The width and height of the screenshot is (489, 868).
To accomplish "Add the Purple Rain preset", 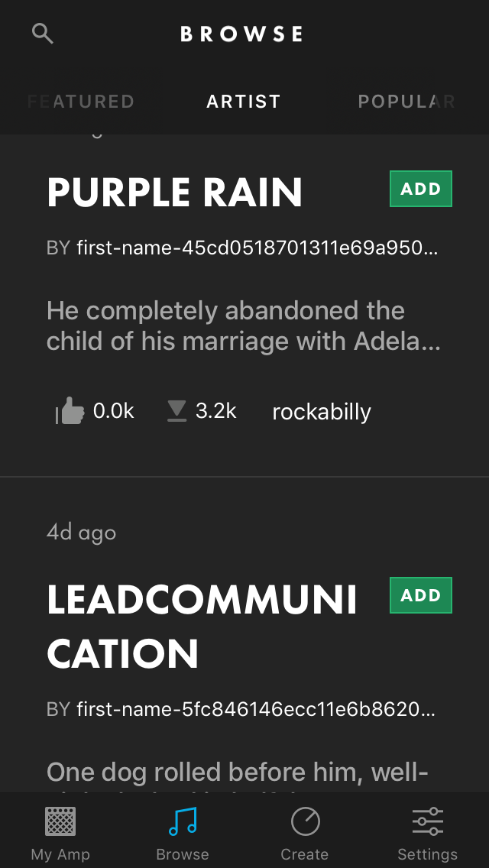I will coord(420,189).
